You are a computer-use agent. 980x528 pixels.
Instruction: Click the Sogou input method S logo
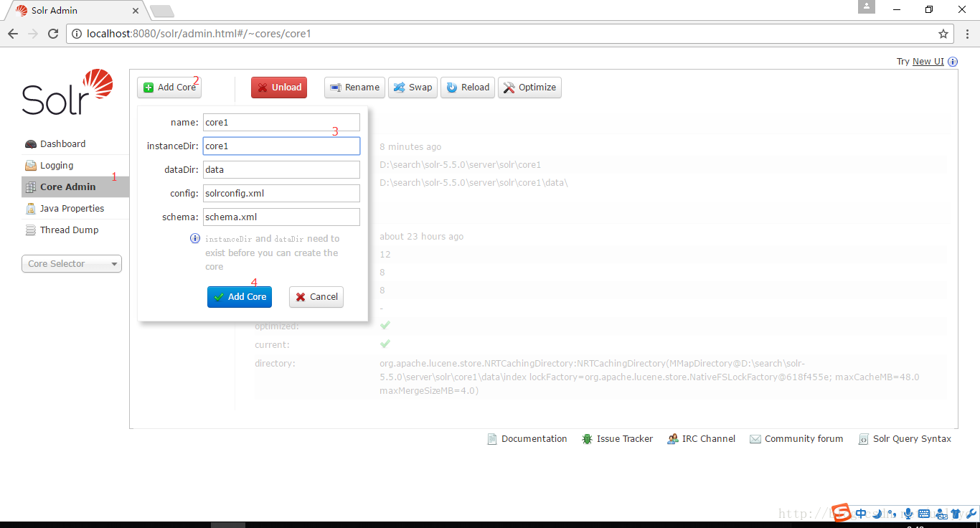[x=842, y=512]
